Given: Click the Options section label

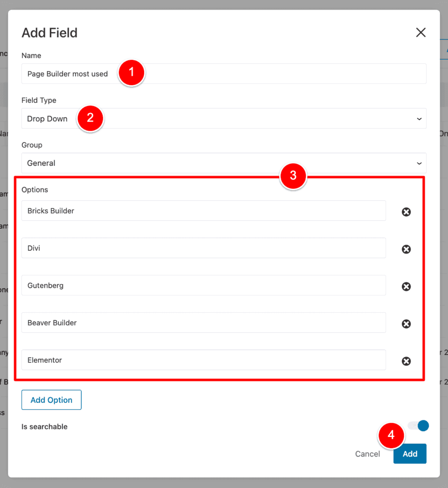Looking at the screenshot, I should pos(35,189).
